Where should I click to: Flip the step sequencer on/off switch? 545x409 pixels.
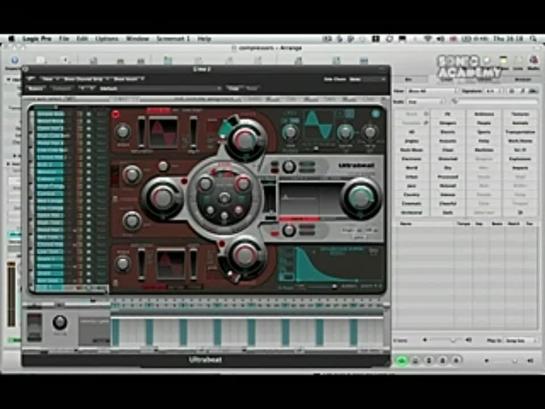pos(34,327)
